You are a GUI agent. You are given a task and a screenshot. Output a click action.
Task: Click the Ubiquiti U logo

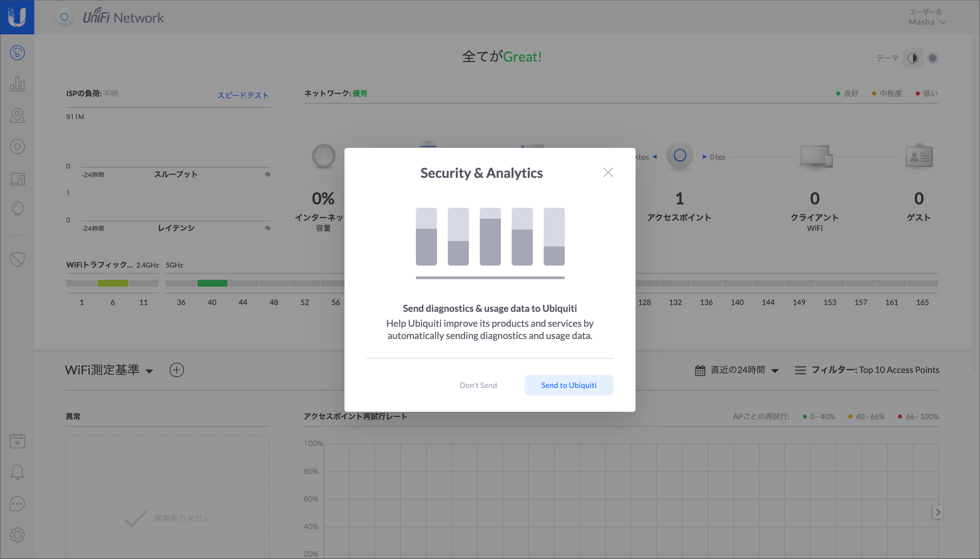[17, 17]
